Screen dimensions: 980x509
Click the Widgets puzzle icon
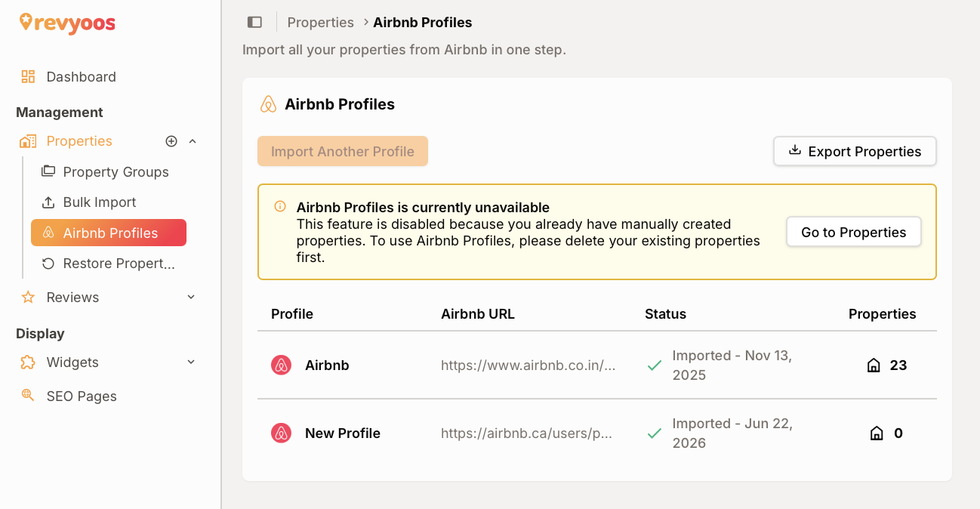tap(28, 362)
